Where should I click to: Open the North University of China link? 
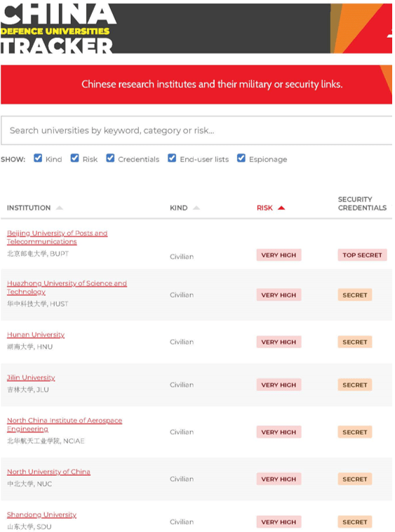(48, 472)
